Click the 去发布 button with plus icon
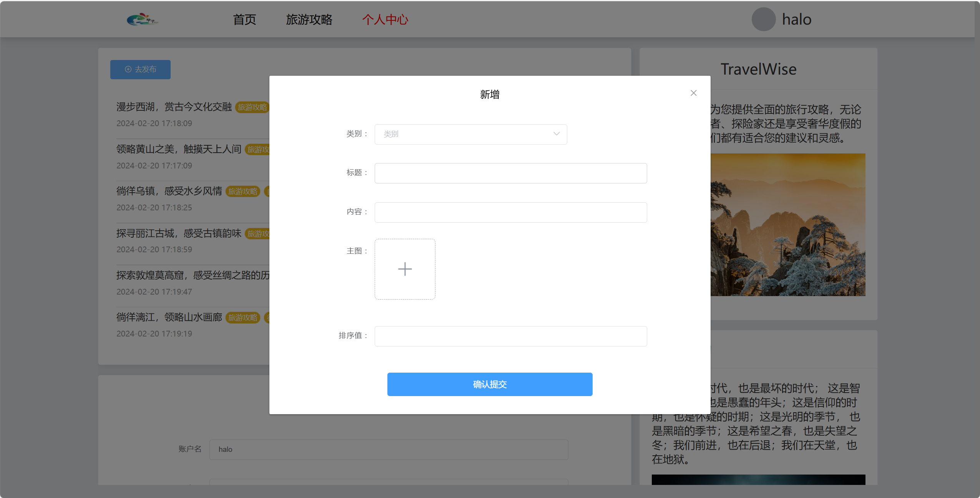The height and width of the screenshot is (498, 980). 140,69
